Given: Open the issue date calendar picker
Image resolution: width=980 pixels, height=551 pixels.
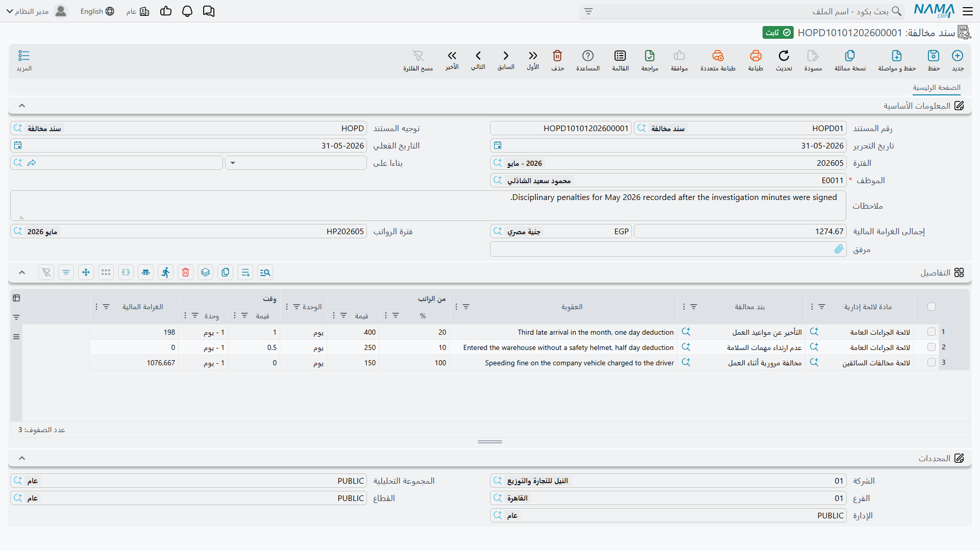Looking at the screenshot, I should [x=498, y=146].
